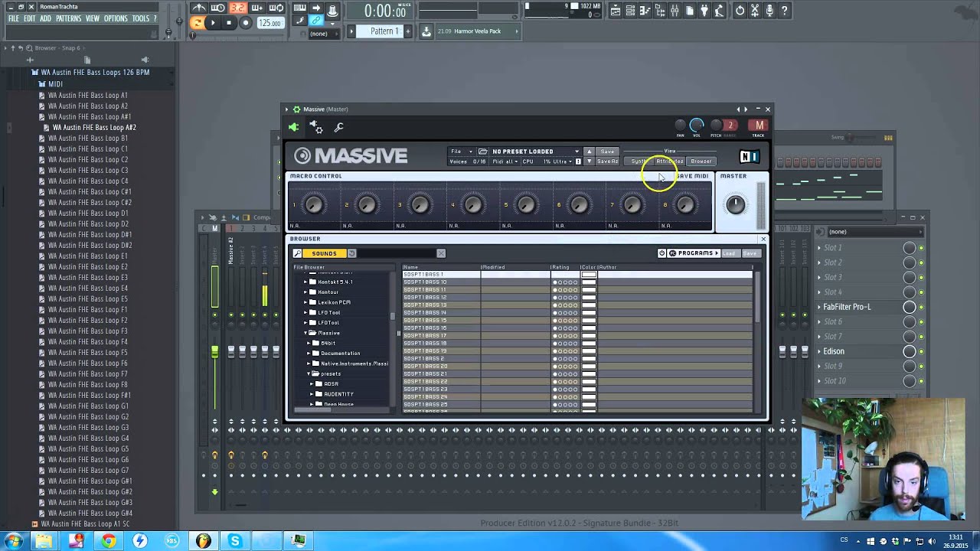Adjust the wrapper VOL knob
The image size is (980, 551).
coord(697,125)
